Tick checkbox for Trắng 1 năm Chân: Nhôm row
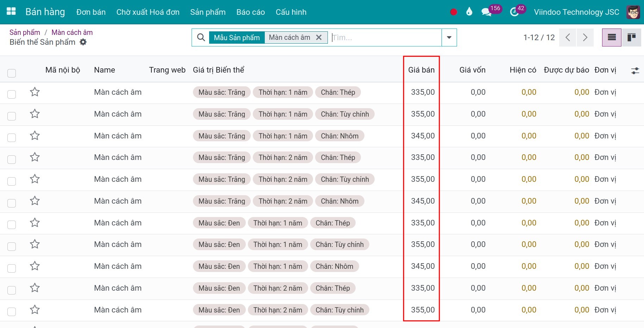Viewport: 644px width, 328px height. tap(12, 138)
